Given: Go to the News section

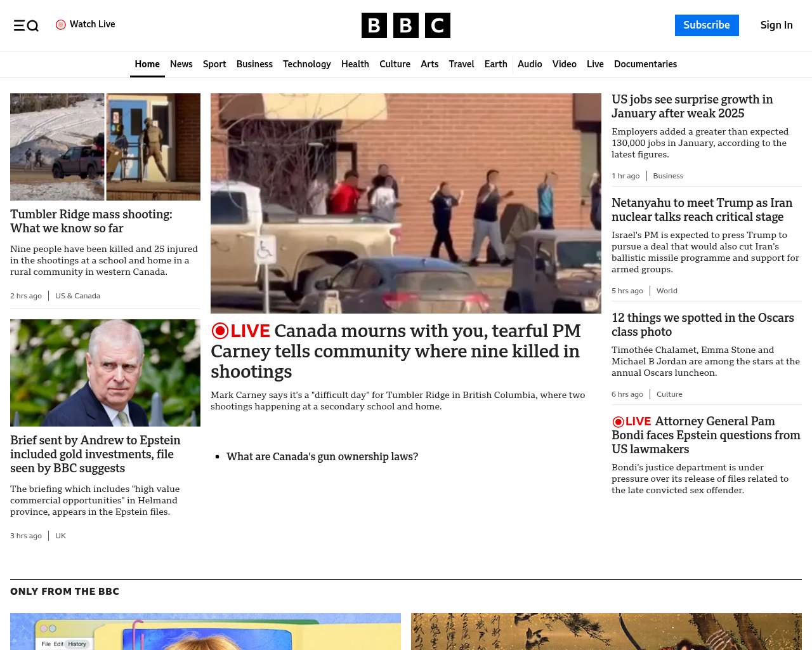Looking at the screenshot, I should coord(181,64).
